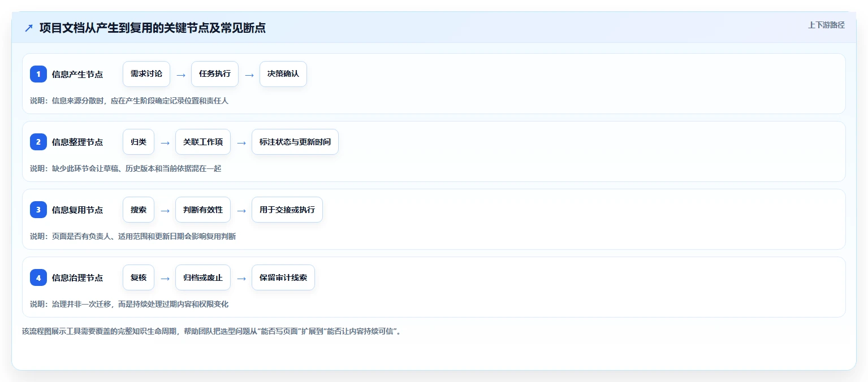The image size is (868, 382).
Task: Click the 归类 step box
Action: coord(139,142)
